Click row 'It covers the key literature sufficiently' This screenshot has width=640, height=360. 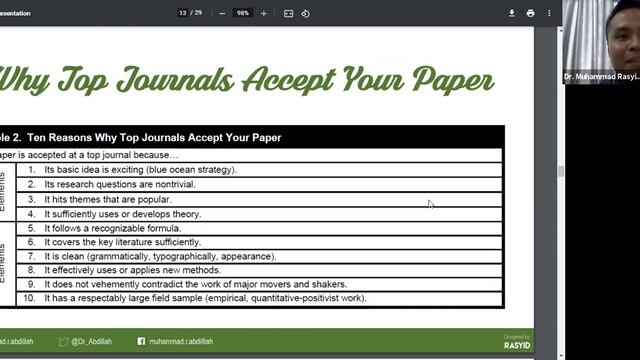pos(259,242)
